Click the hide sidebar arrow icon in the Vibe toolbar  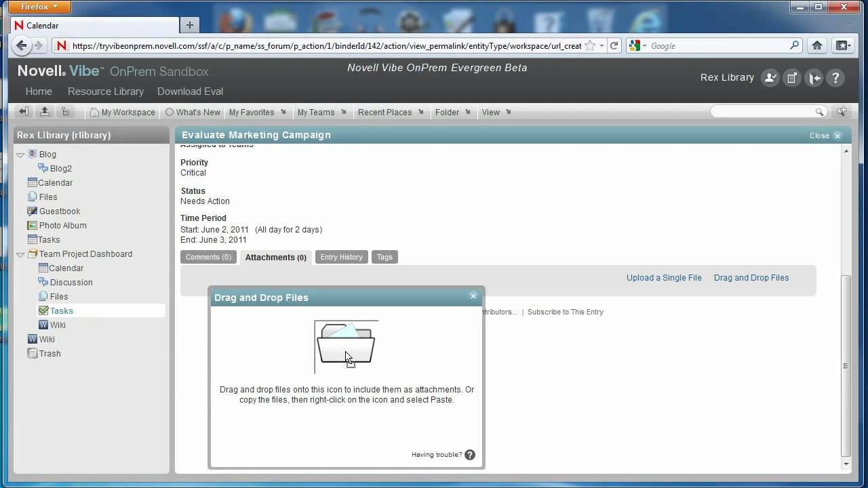coord(23,112)
